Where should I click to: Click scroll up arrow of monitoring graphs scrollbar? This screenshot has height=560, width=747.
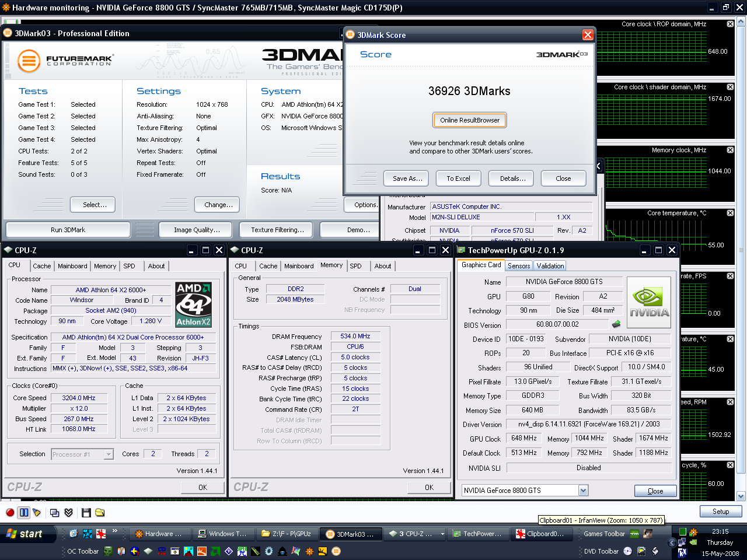[741, 22]
